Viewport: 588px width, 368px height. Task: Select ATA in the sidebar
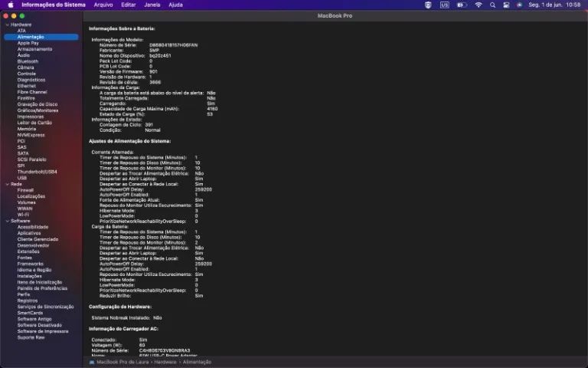pos(21,31)
